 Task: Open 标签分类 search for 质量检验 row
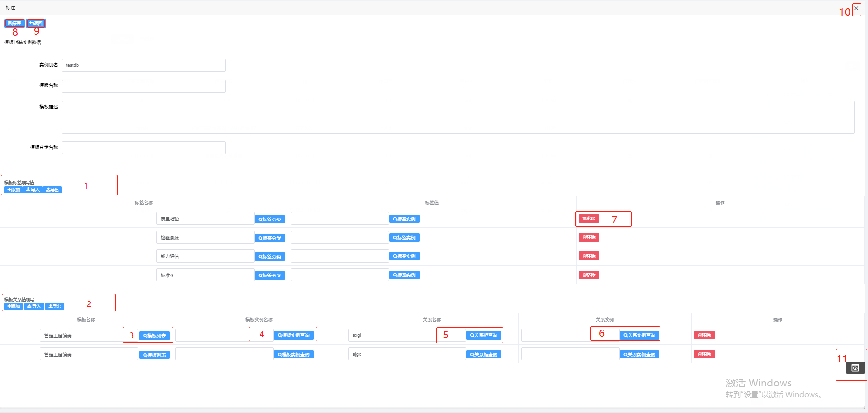tap(270, 220)
